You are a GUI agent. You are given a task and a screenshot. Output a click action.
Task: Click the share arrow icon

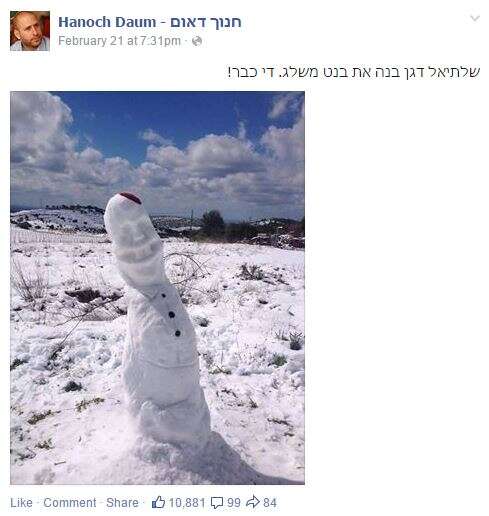point(253,502)
